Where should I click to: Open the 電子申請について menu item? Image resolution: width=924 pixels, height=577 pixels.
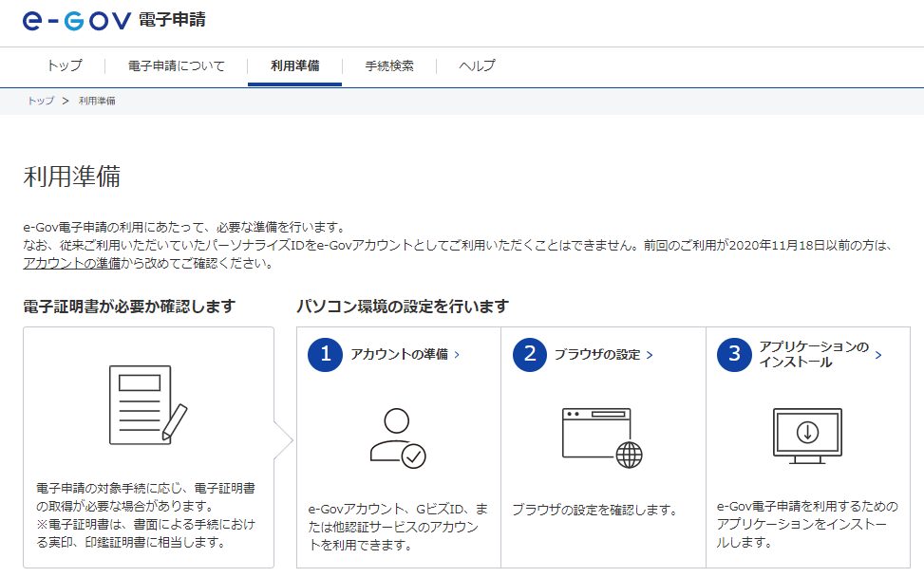click(x=177, y=65)
